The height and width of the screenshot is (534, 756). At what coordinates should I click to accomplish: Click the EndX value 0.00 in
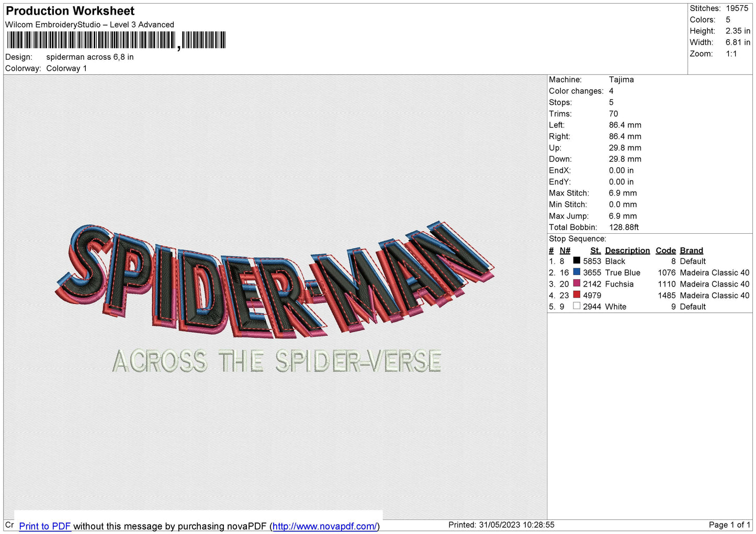coord(622,171)
